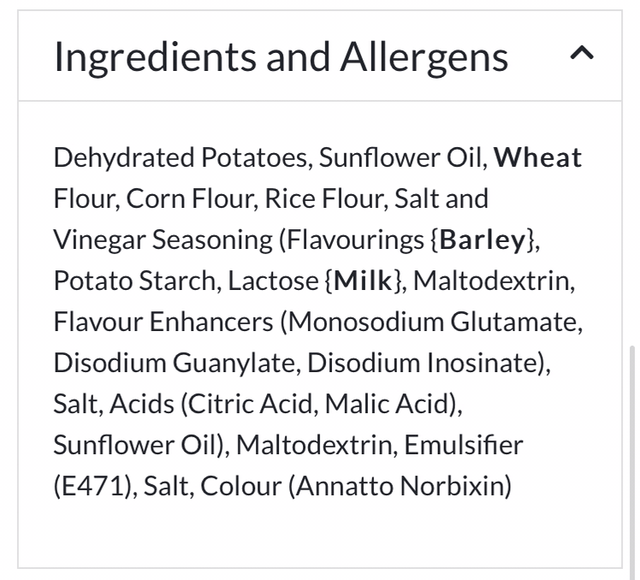
Task: Click the bold Barley allergen text
Action: coord(482,240)
